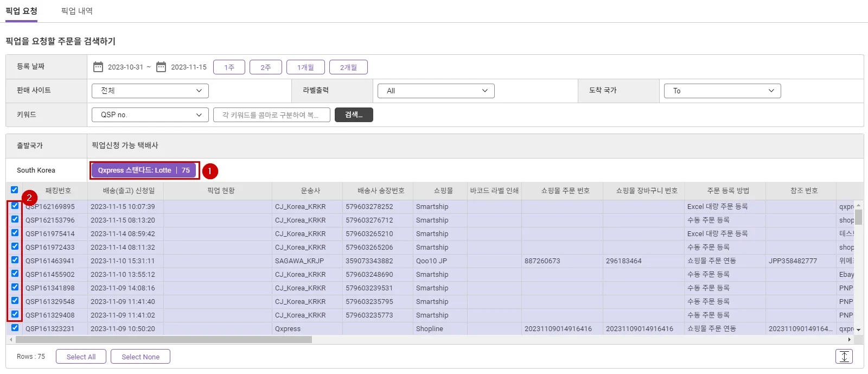Click the end date 2023-11-15

coord(189,67)
